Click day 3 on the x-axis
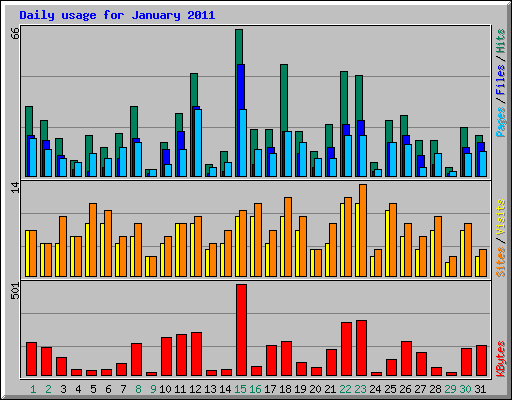512x400 pixels. [63, 389]
